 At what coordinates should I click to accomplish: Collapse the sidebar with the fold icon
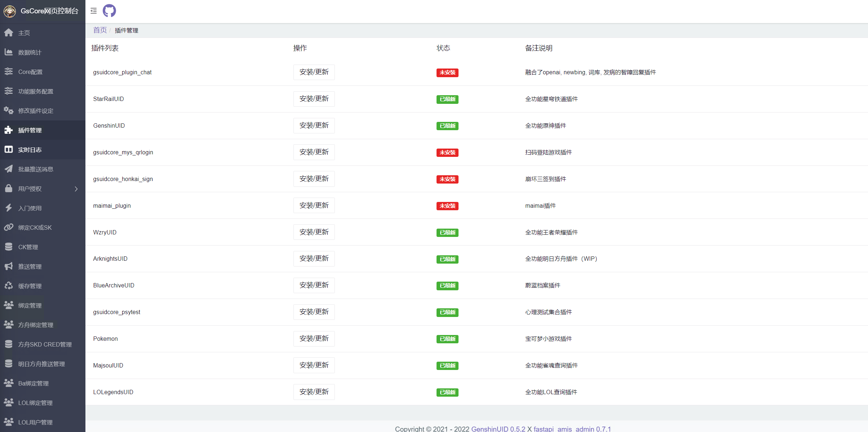pos(94,11)
